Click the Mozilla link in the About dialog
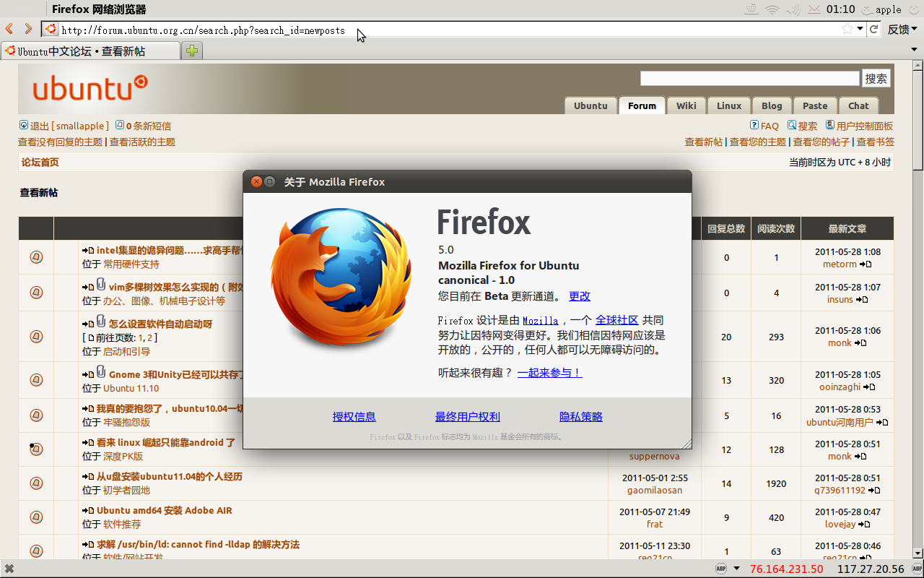The image size is (924, 578). 541,320
